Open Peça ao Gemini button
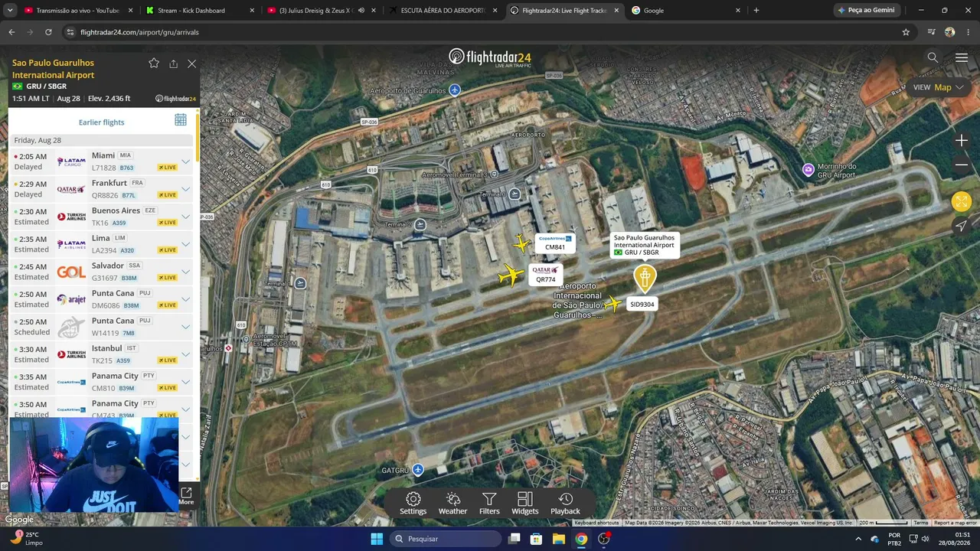Image resolution: width=980 pixels, height=551 pixels. 866,11
